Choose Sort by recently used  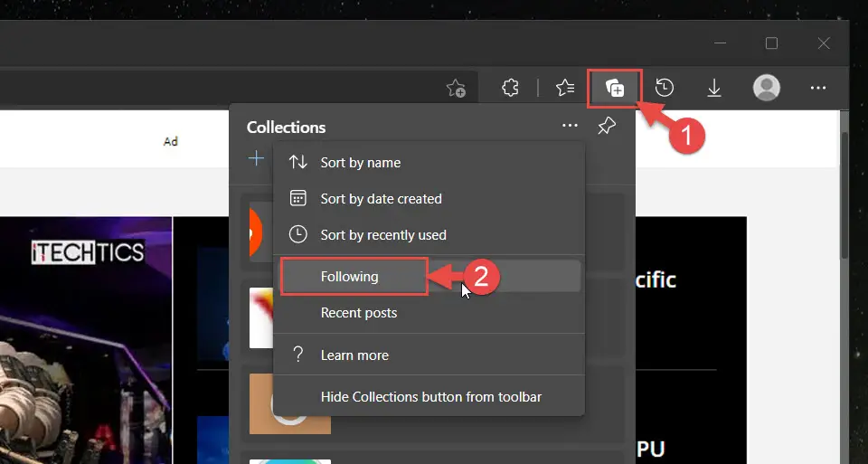429,235
